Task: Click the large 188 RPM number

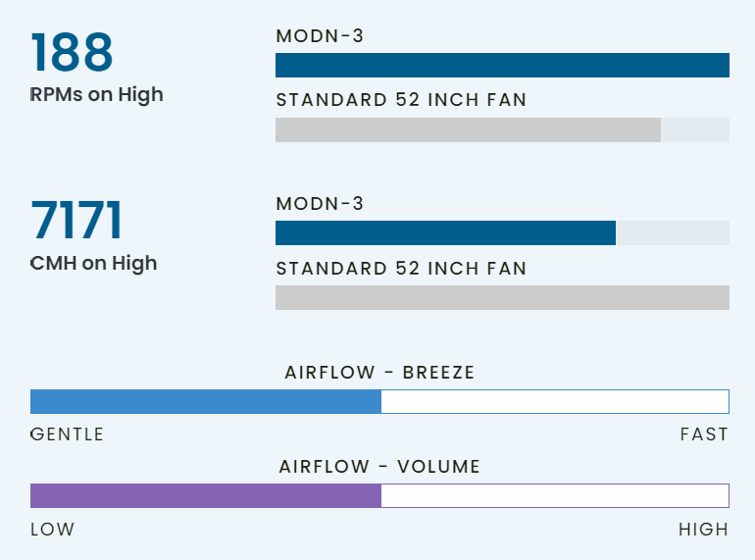Action: pyautogui.click(x=73, y=53)
